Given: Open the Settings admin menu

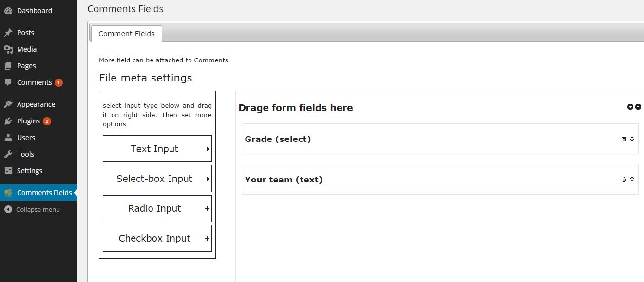Looking at the screenshot, I should point(29,171).
